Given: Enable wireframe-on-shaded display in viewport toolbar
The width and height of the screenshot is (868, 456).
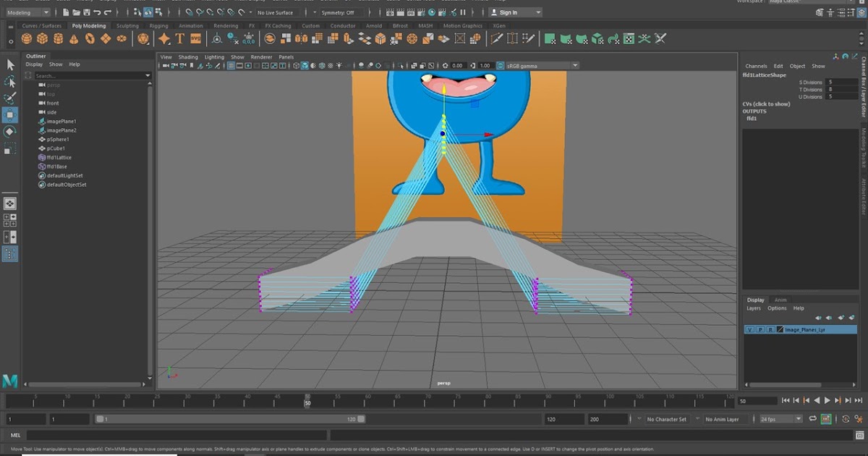Looking at the screenshot, I should (312, 65).
